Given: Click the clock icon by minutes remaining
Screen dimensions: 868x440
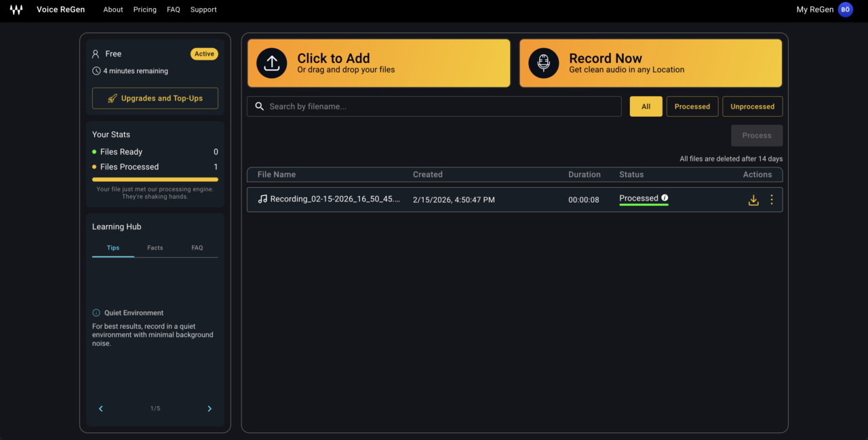Looking at the screenshot, I should pyautogui.click(x=96, y=71).
